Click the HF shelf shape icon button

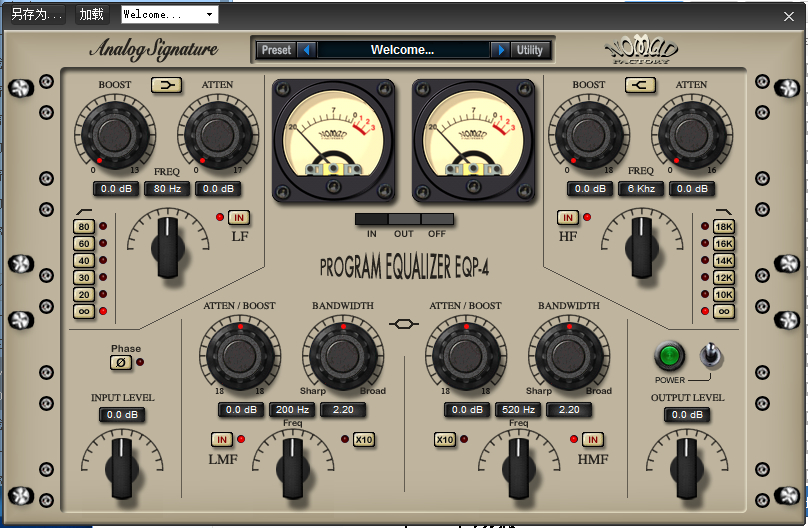640,84
